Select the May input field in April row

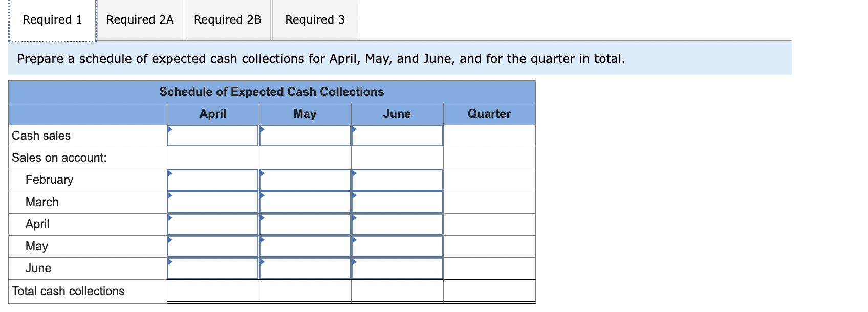point(305,224)
